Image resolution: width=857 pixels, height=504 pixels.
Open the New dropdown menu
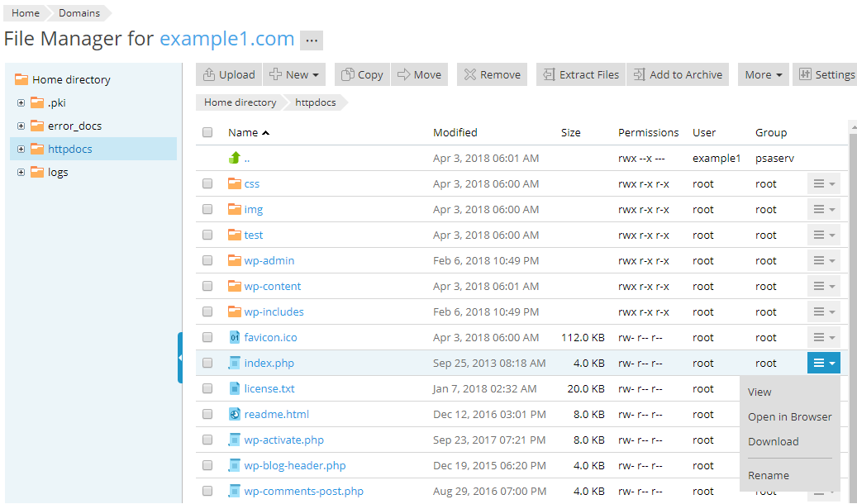pos(294,74)
